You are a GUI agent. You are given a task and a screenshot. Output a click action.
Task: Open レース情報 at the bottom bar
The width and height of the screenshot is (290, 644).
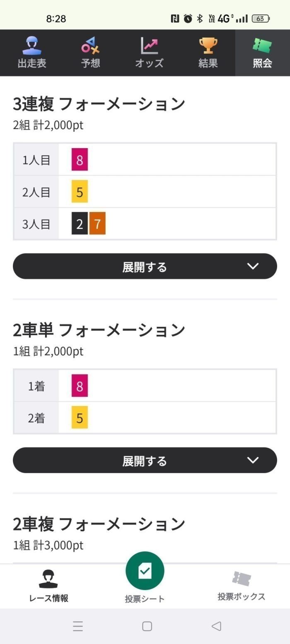point(48,578)
